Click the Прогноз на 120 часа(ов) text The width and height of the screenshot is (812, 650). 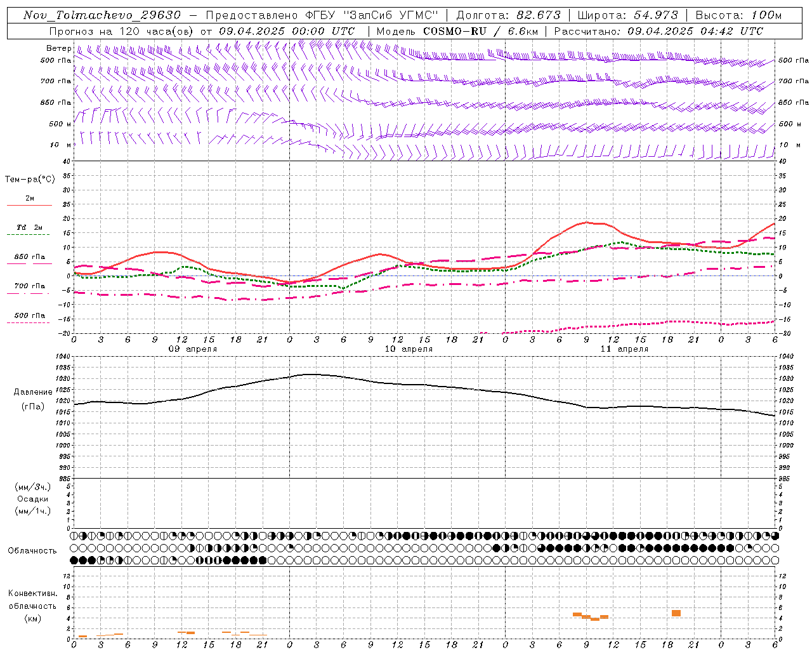(x=122, y=31)
